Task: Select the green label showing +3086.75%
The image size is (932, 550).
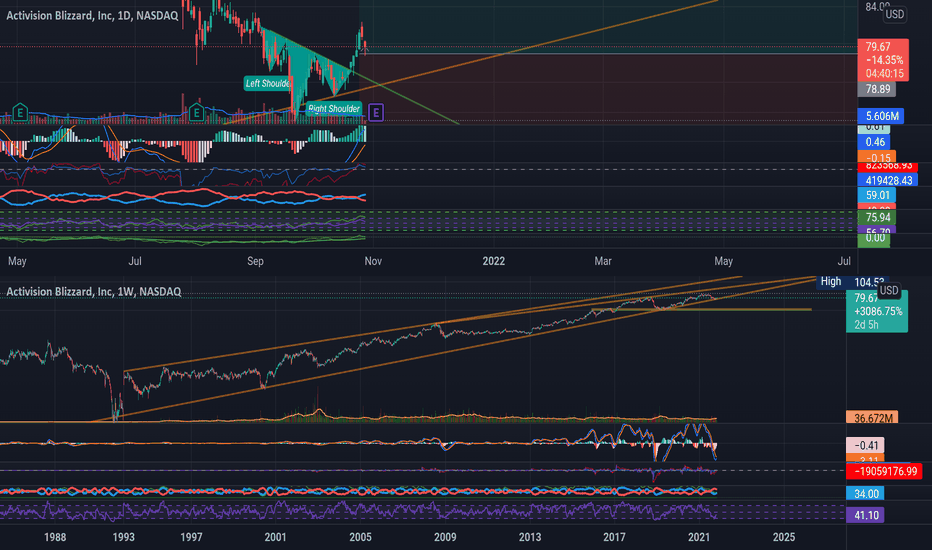Action: pyautogui.click(x=878, y=311)
